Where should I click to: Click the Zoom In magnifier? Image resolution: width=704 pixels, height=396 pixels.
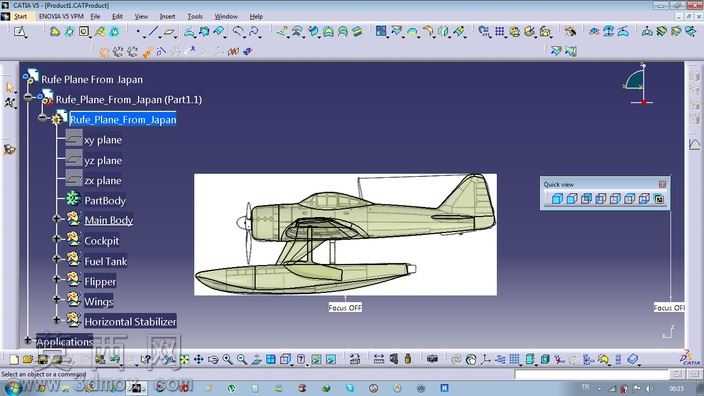pyautogui.click(x=227, y=359)
